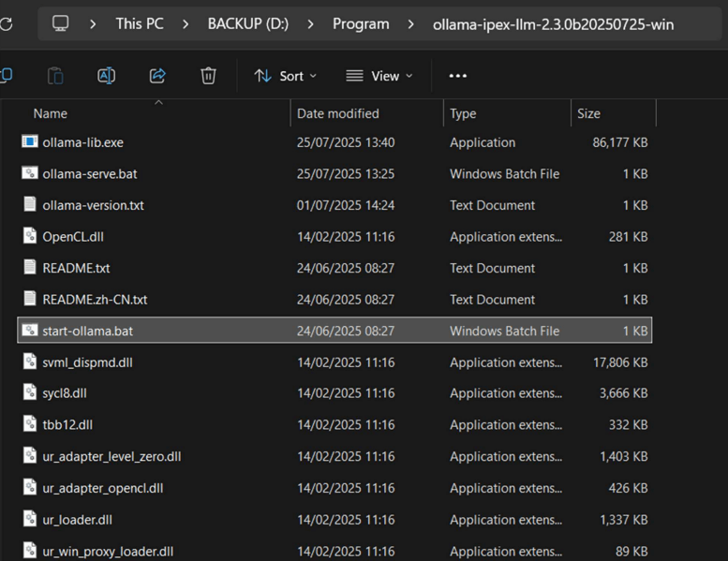728x561 pixels.
Task: Sort files by Type column header
Action: pyautogui.click(x=463, y=113)
